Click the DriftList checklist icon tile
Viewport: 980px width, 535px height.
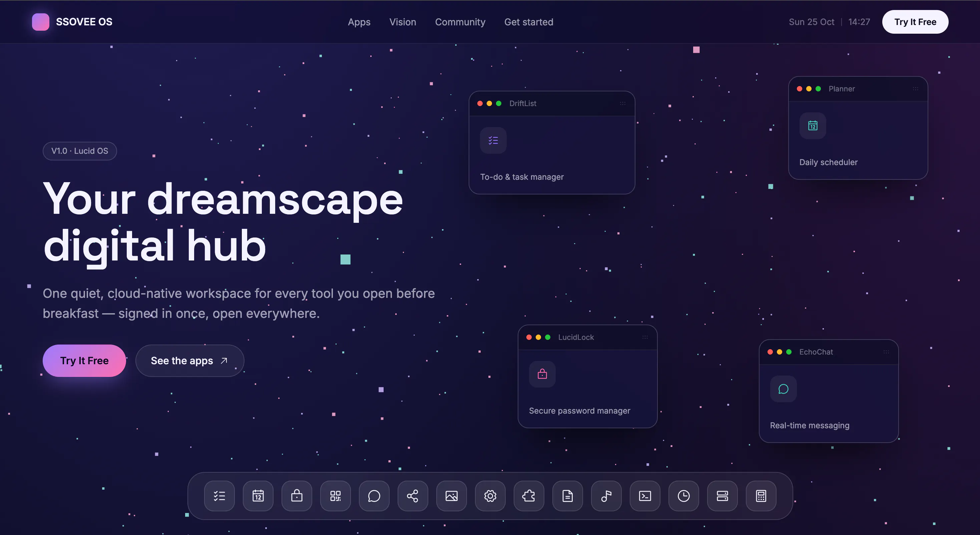(493, 140)
